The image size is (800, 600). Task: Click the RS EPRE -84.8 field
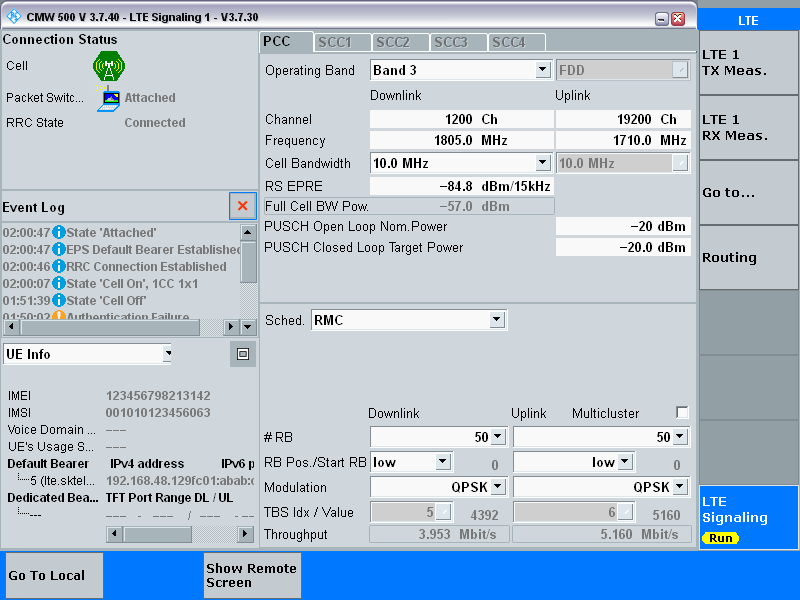pyautogui.click(x=462, y=186)
